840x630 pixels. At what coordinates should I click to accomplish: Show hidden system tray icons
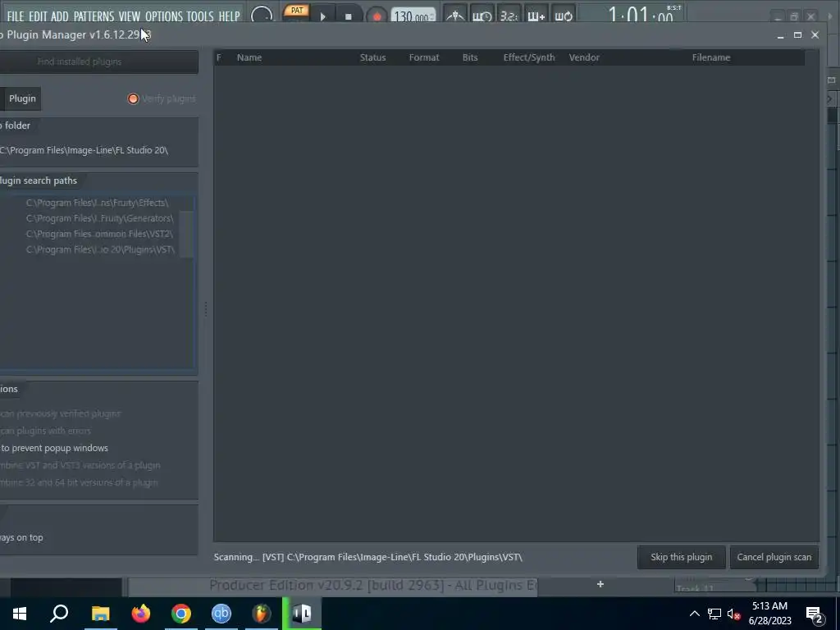[694, 614]
